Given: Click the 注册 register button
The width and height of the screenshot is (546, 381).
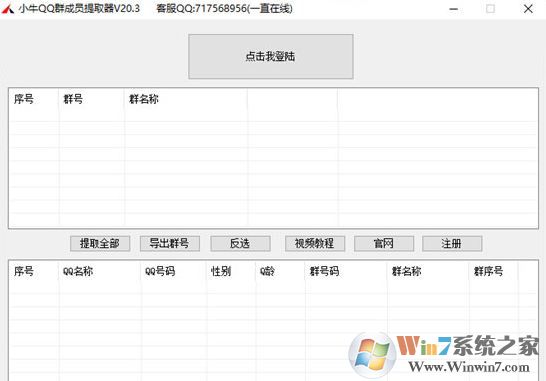Looking at the screenshot, I should click(x=452, y=243).
